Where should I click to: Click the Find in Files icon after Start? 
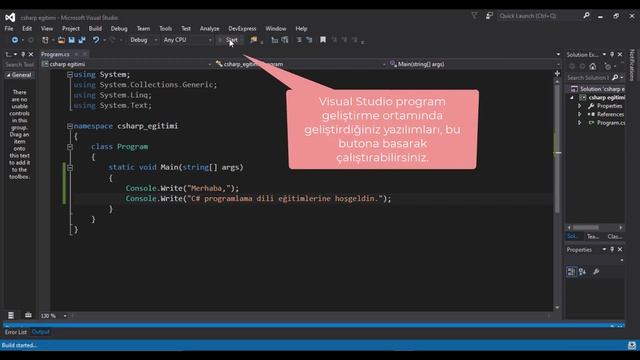(253, 40)
